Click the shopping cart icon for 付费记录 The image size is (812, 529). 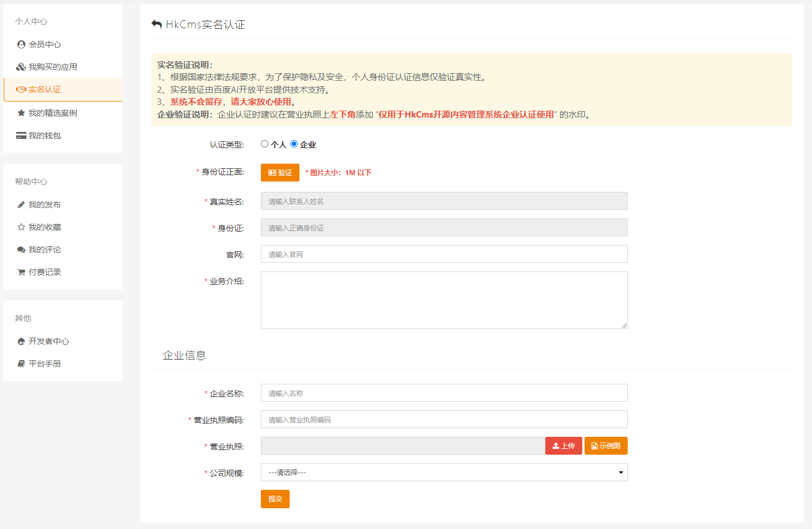tap(21, 272)
